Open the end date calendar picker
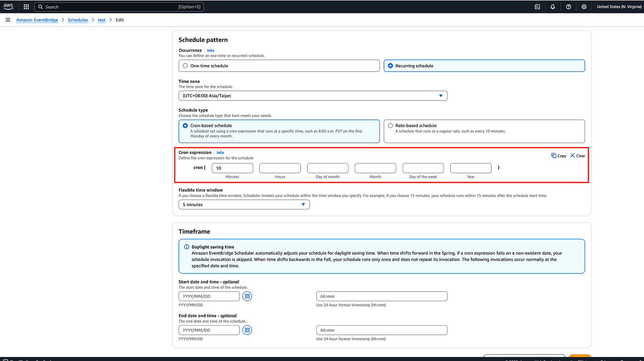The height and width of the screenshot is (361, 644). tap(247, 330)
